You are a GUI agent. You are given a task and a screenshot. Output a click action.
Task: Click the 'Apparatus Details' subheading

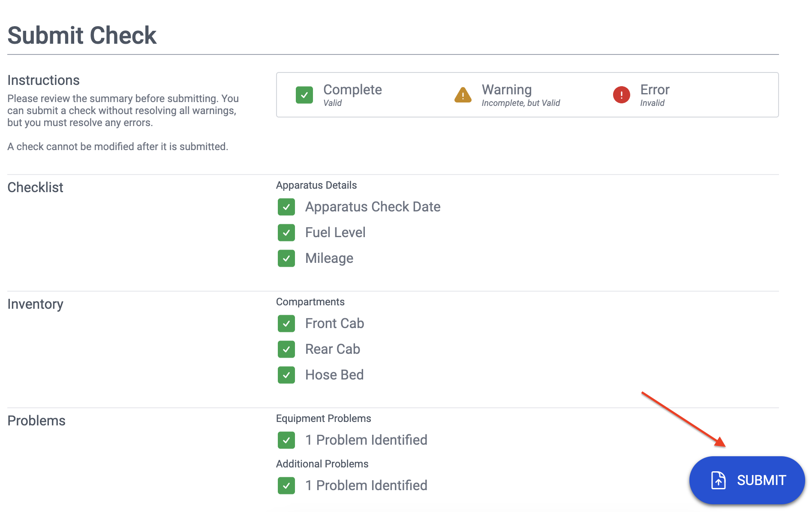point(316,185)
